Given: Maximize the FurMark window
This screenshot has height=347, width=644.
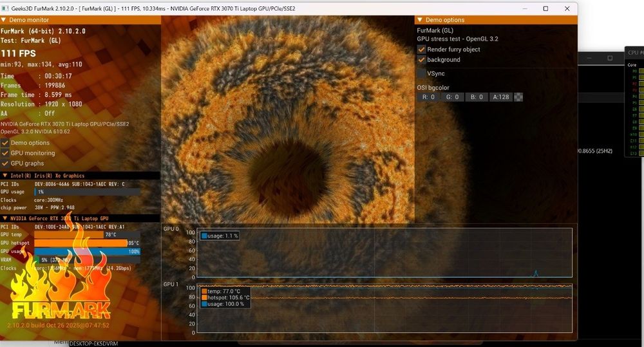Looking at the screenshot, I should [x=545, y=8].
